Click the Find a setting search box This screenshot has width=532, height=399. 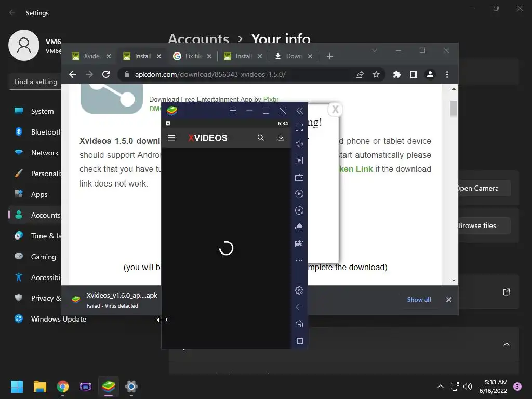(35, 82)
